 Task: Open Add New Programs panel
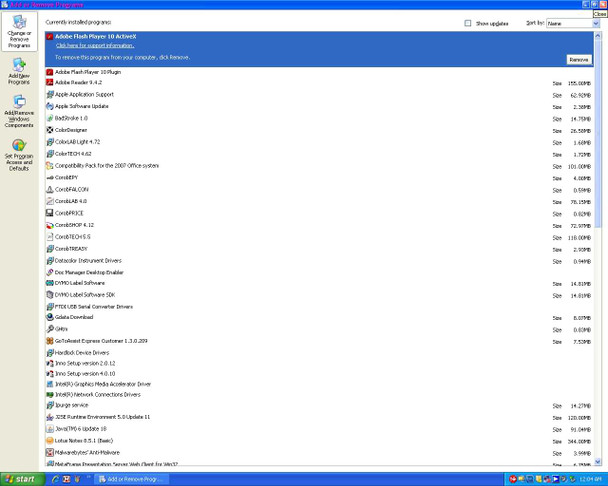tap(19, 71)
